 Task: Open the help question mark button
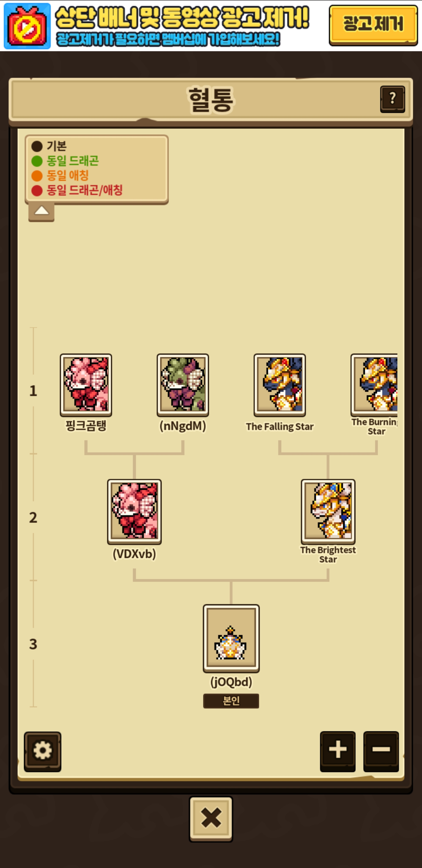[x=392, y=99]
